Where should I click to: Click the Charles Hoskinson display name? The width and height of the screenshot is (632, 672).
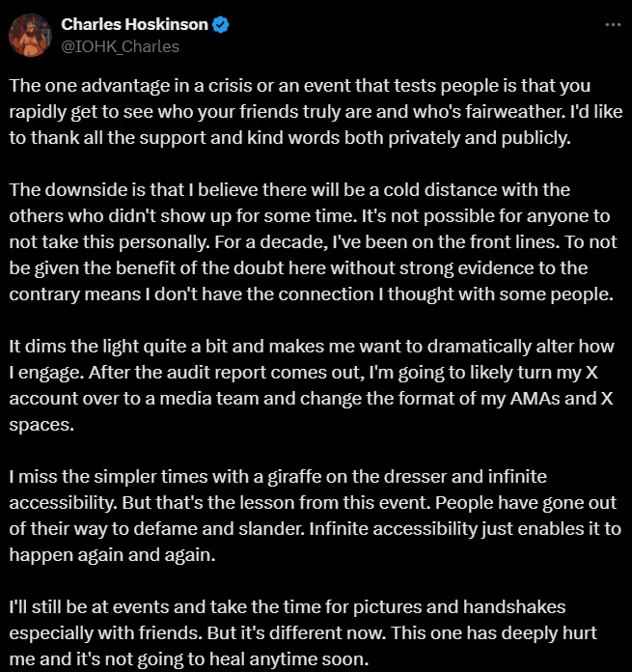click(x=135, y=25)
